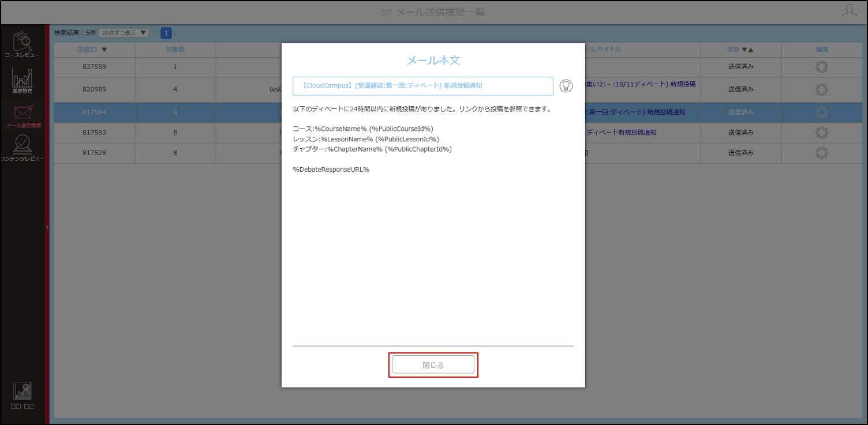Open the user profile icon at top right
This screenshot has width=868, height=425.
pyautogui.click(x=850, y=10)
